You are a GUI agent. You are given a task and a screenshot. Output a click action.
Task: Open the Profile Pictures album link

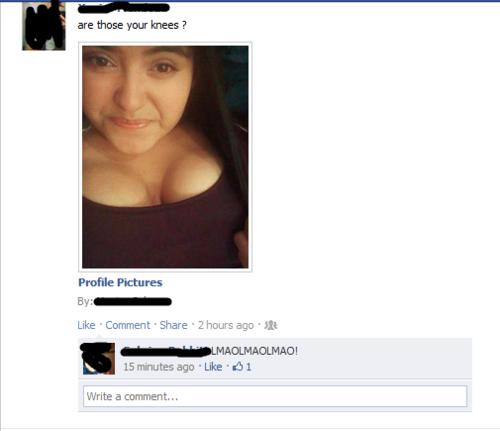(120, 282)
